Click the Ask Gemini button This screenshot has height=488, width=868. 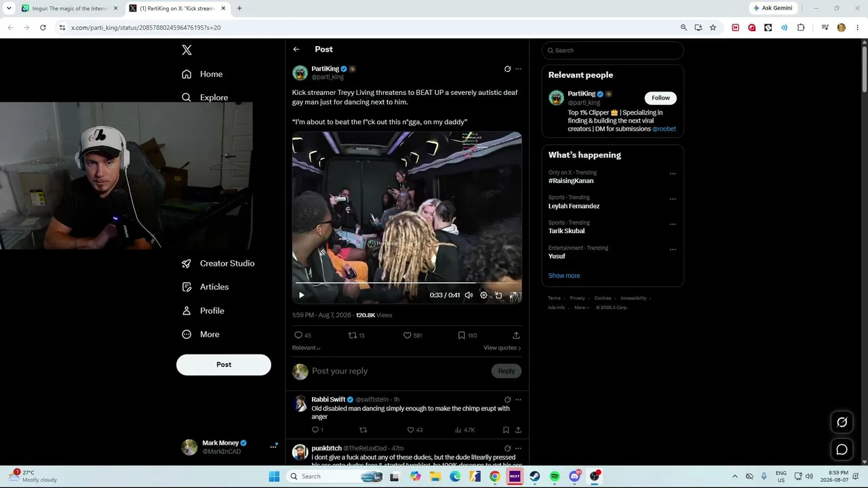(773, 8)
